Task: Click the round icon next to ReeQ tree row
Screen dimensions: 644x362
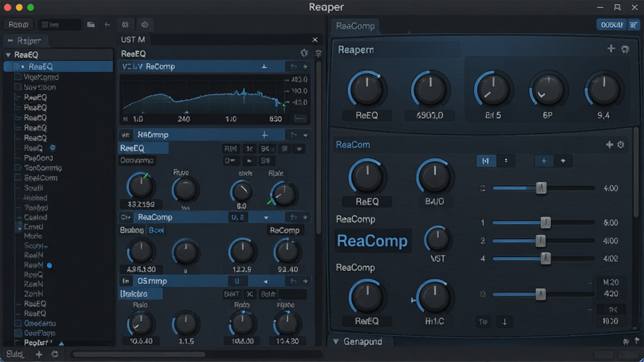Action: [53, 148]
